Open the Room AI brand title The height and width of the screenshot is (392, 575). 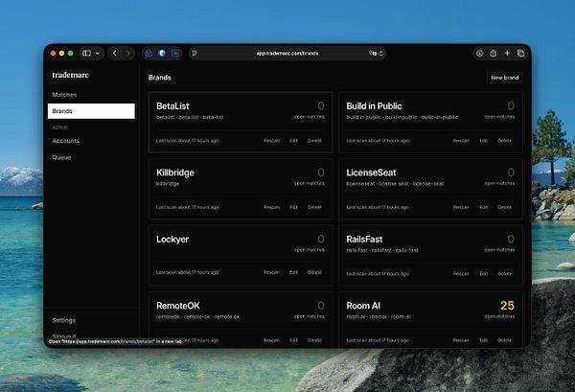(x=363, y=306)
